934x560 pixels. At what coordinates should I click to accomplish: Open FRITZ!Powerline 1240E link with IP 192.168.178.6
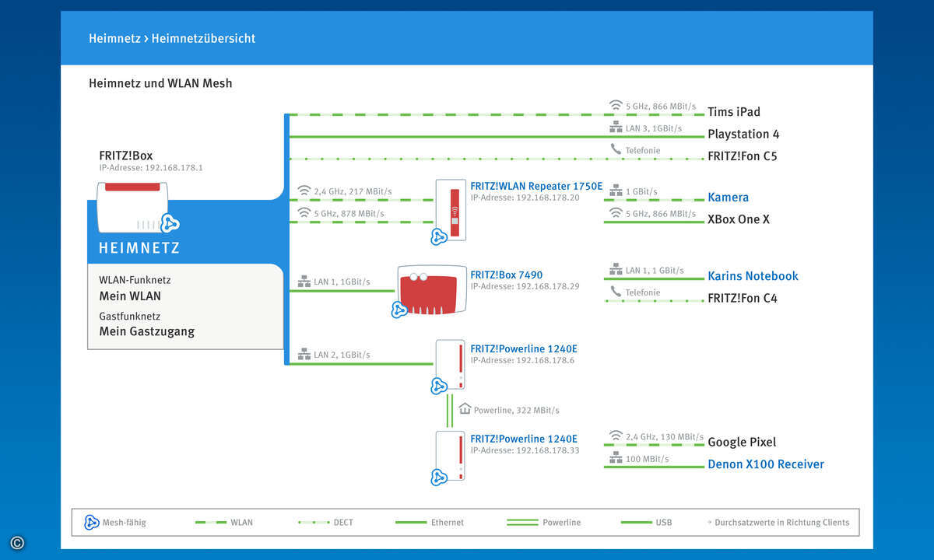pos(524,349)
